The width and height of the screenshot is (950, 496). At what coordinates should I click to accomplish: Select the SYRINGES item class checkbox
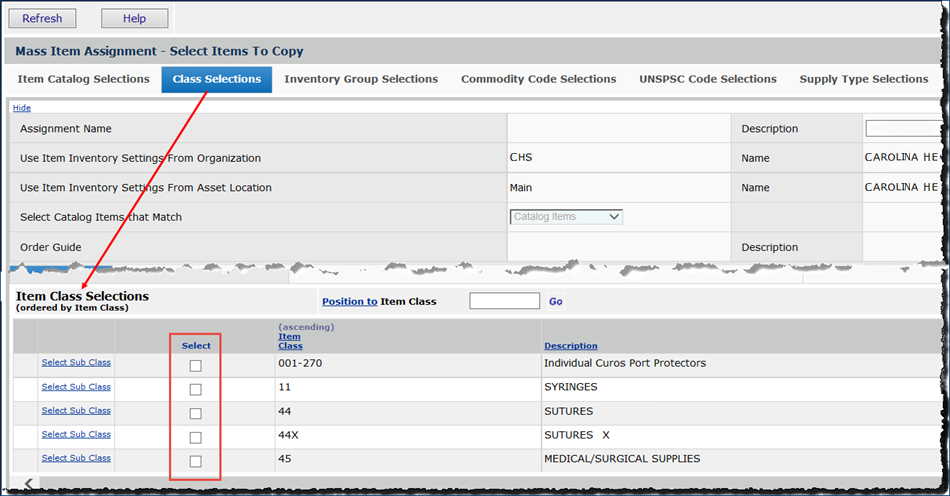click(x=196, y=390)
